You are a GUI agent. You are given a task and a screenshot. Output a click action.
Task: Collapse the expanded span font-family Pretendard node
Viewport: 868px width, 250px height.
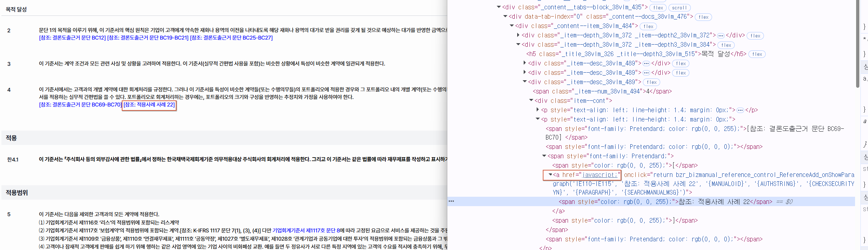click(544, 156)
